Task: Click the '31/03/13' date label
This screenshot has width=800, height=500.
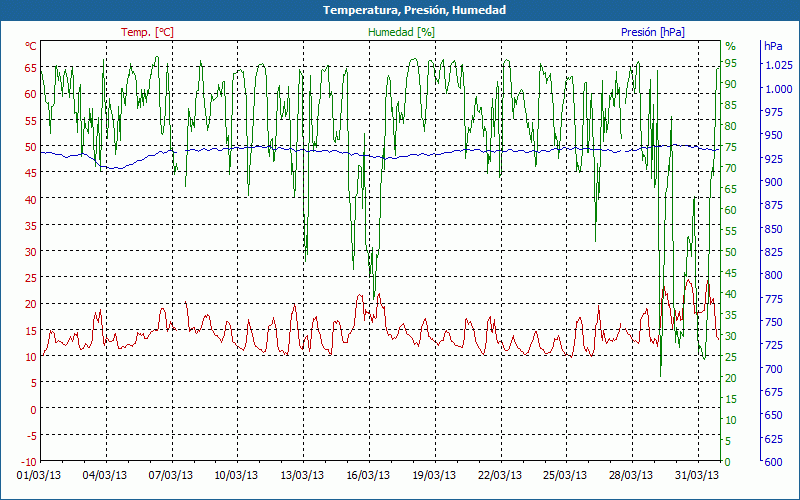Action: (x=696, y=476)
